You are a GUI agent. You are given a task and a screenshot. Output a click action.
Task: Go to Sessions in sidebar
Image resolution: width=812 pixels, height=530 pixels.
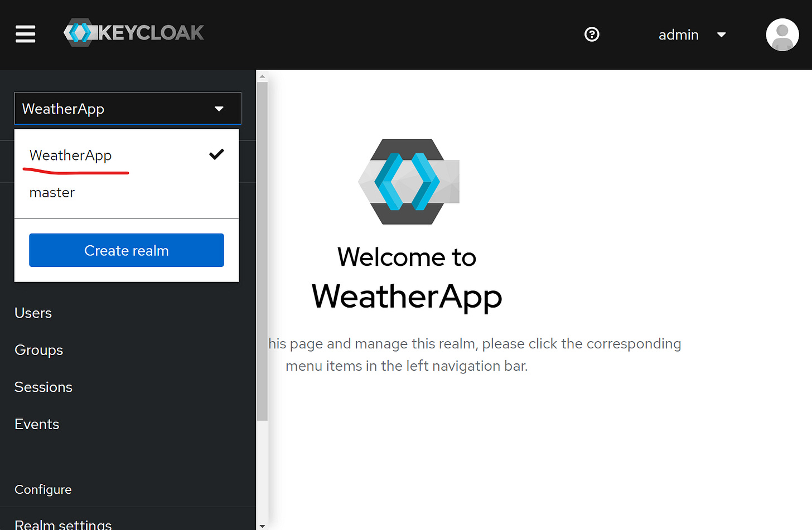[x=43, y=387]
